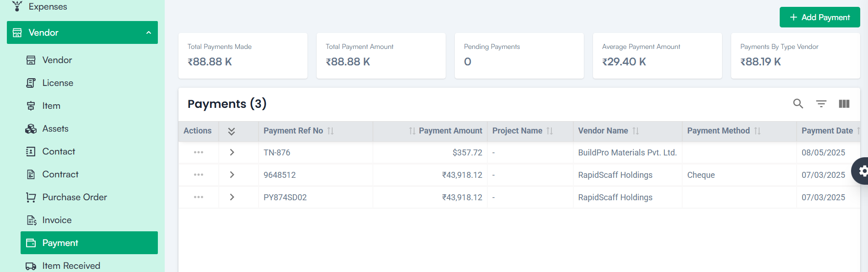Screen dimensions: 868x272
Task: Click Payment Date column header
Action: point(827,131)
